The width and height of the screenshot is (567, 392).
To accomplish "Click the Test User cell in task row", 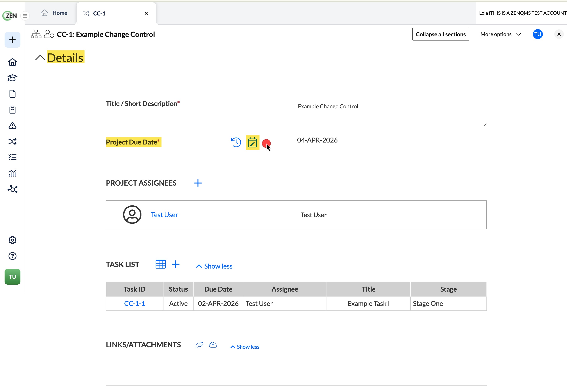I will (285, 304).
